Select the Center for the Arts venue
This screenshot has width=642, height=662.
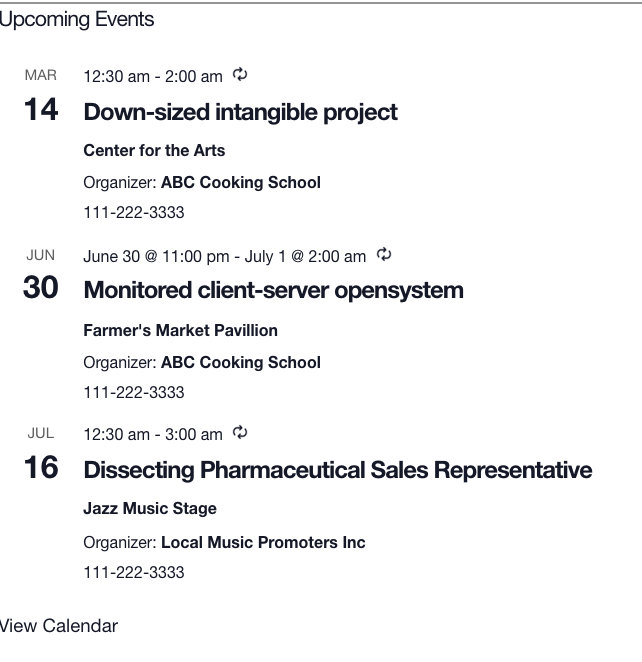pyautogui.click(x=154, y=151)
